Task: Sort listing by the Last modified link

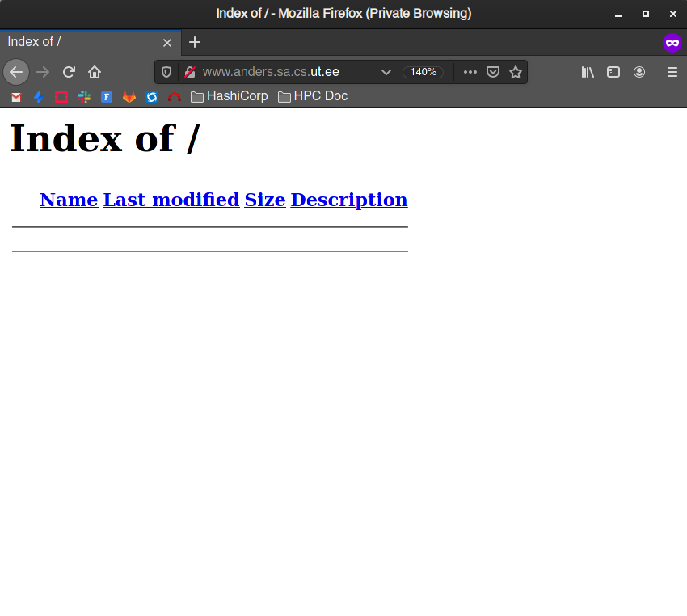Action: point(171,200)
